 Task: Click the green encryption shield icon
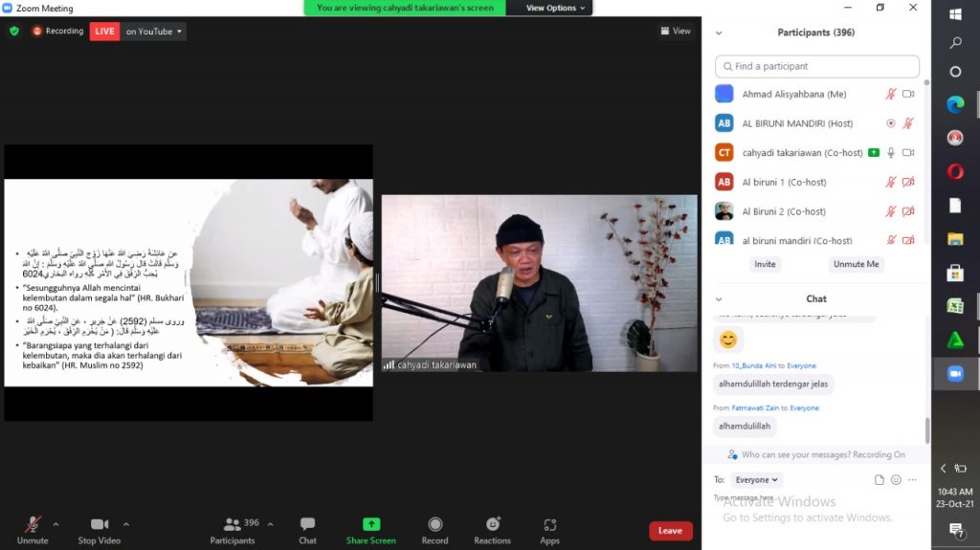tap(14, 31)
